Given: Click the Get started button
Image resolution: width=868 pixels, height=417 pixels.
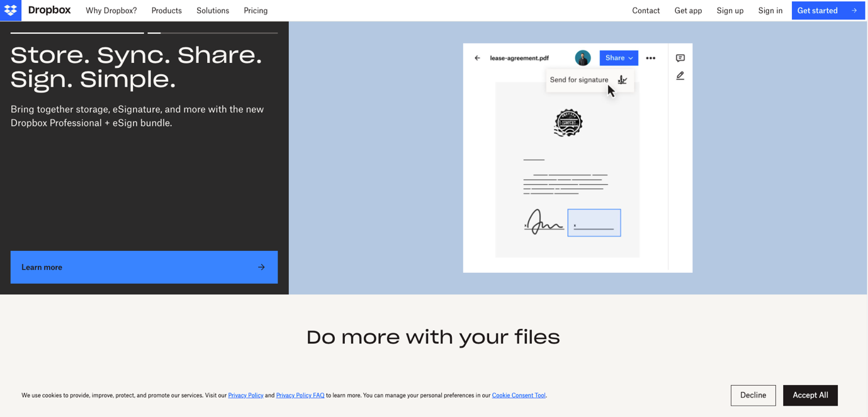Looking at the screenshot, I should pos(828,11).
